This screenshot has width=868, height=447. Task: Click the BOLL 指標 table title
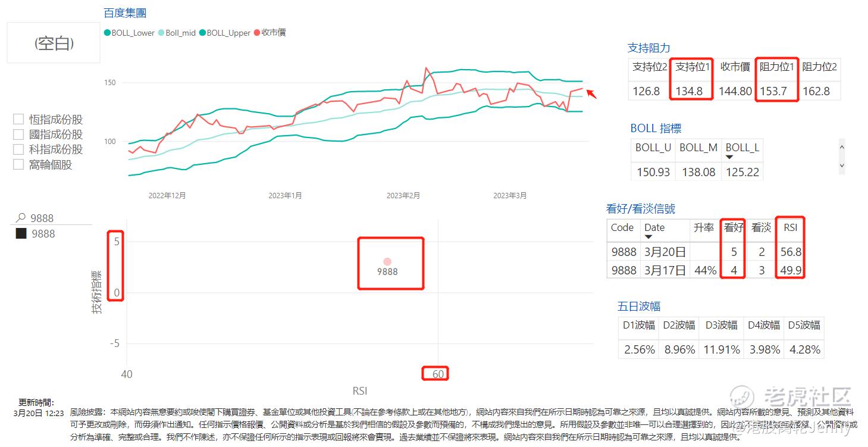click(x=656, y=128)
